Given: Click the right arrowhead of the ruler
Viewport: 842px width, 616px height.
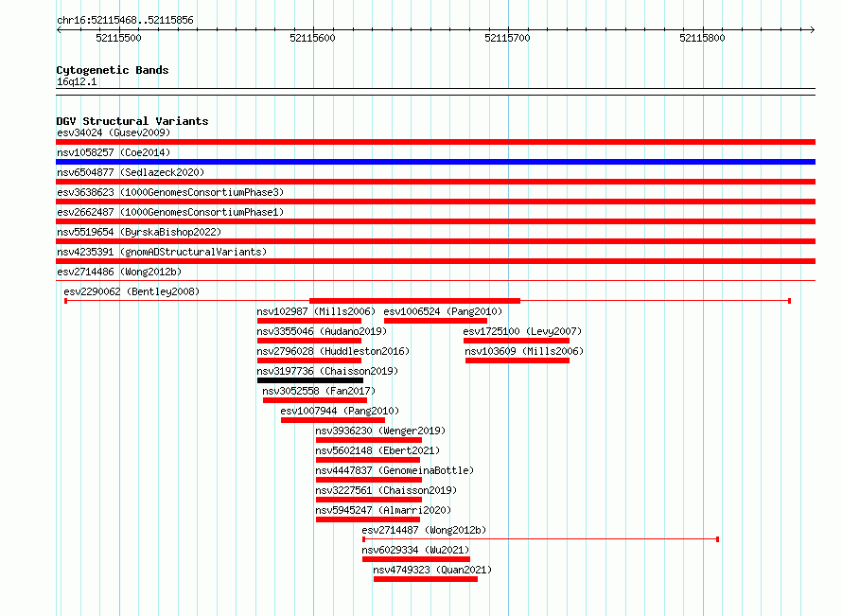Looking at the screenshot, I should coord(813,29).
